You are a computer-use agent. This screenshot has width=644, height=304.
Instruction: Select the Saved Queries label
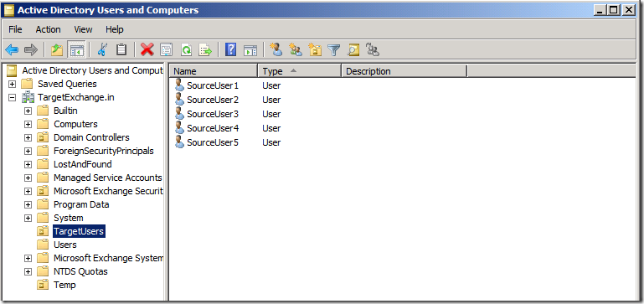(67, 85)
